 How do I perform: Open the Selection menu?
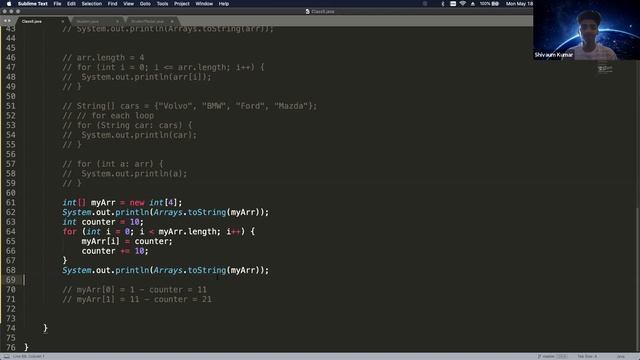pos(91,4)
